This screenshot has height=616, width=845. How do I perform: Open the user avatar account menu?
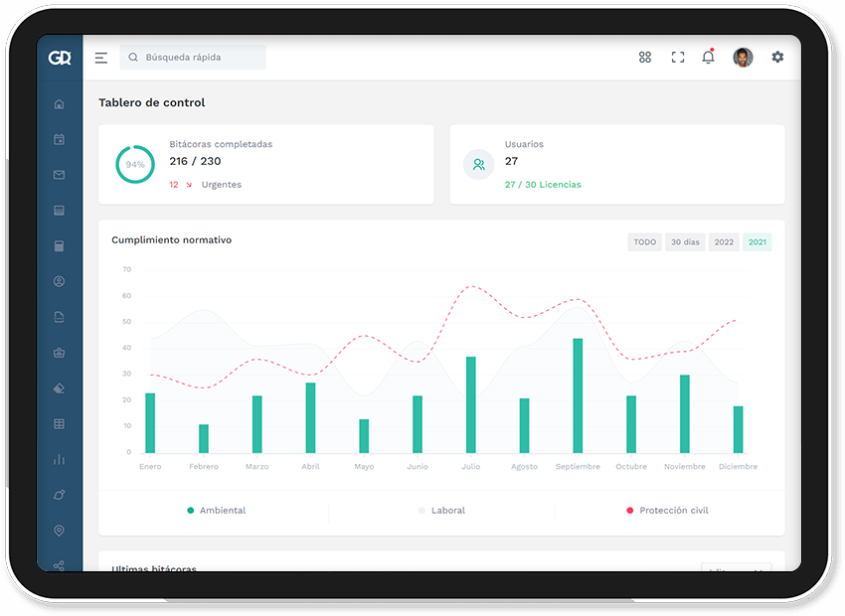tap(743, 58)
